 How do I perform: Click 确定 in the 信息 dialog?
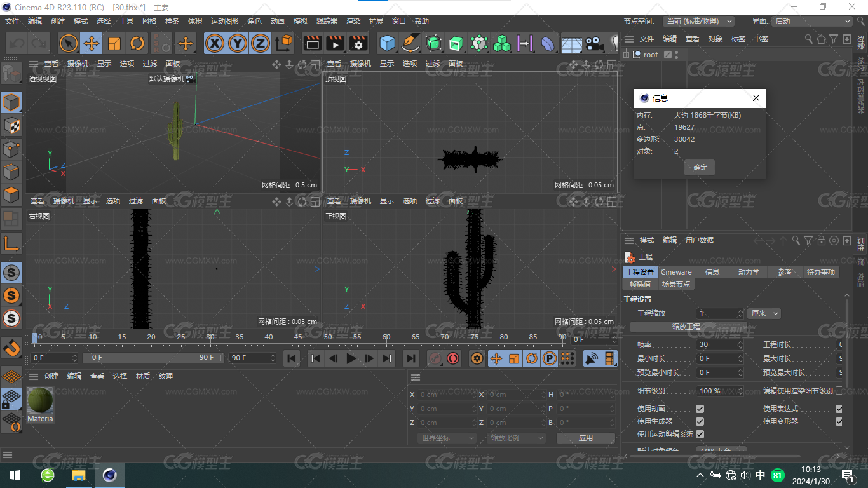(700, 168)
